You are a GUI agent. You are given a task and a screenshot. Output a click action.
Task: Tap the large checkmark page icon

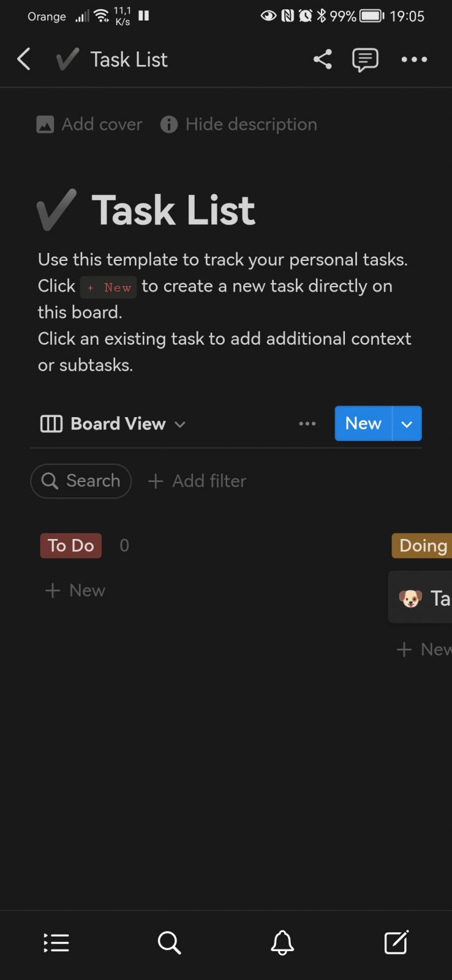[x=57, y=209]
